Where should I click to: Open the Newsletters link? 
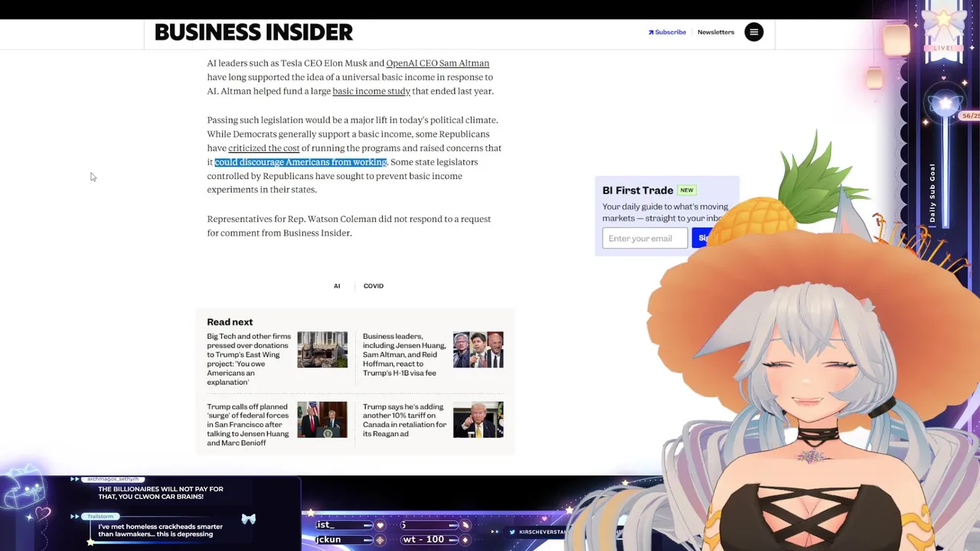pos(716,32)
